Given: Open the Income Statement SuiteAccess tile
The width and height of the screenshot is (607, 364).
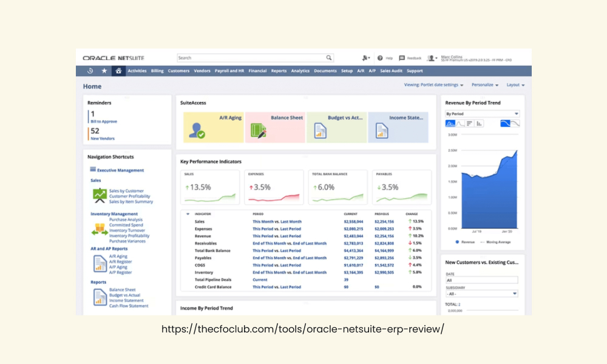Looking at the screenshot, I should click(x=398, y=127).
